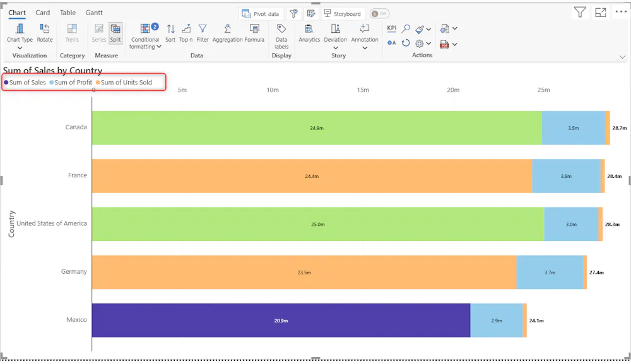
Task: Select the United States 25.0m green bar
Action: 318,224
